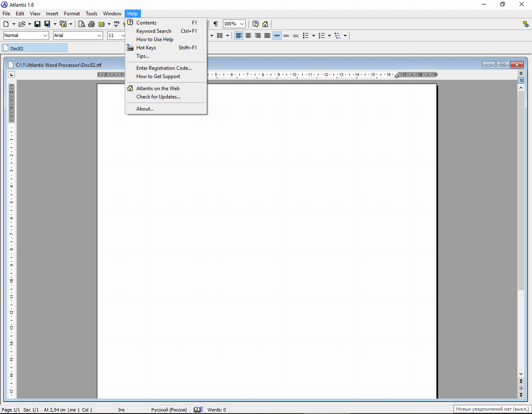Justify the paragraph text
Viewport: 532px width, 414px height.
pyautogui.click(x=267, y=36)
